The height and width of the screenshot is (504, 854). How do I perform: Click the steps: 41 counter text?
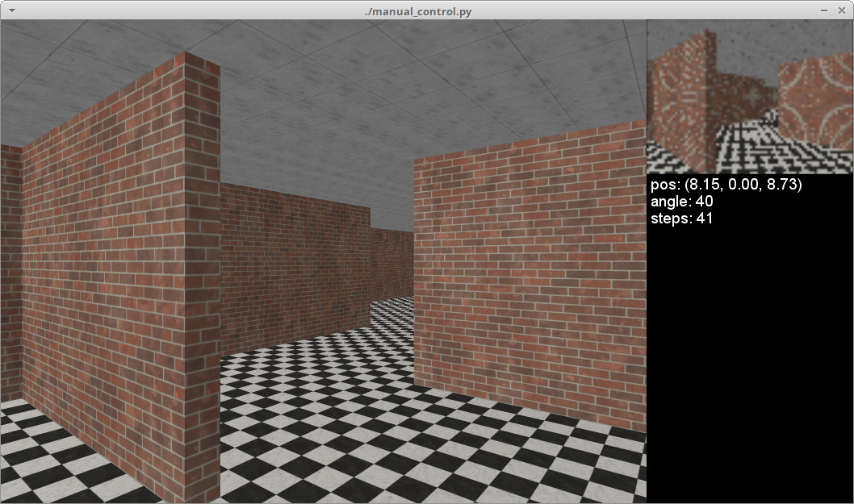681,219
